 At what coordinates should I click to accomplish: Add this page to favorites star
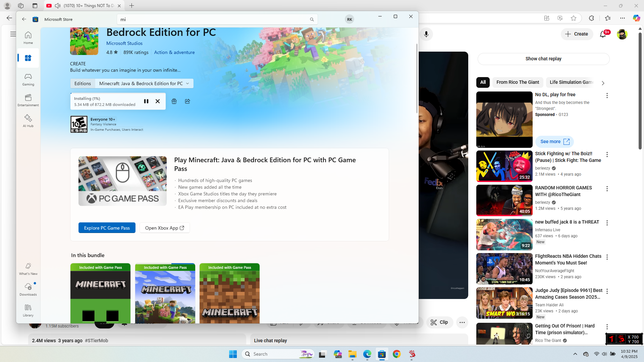[x=574, y=18]
